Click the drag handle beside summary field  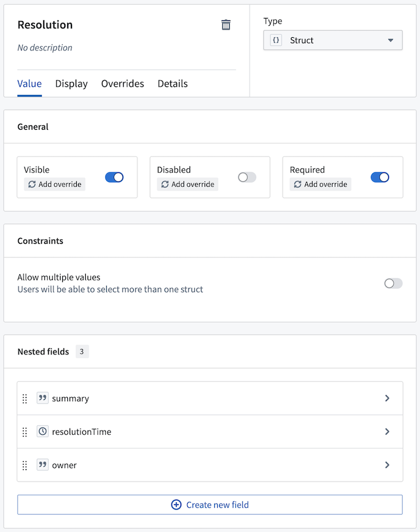click(x=25, y=399)
